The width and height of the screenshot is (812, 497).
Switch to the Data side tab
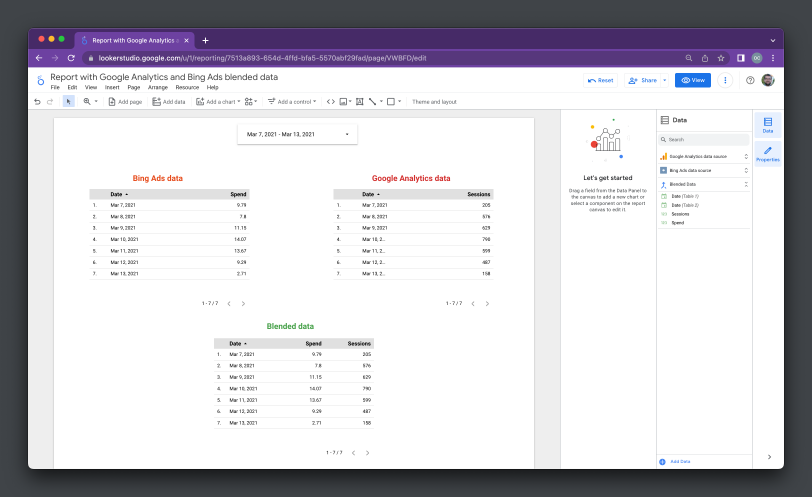pos(768,125)
